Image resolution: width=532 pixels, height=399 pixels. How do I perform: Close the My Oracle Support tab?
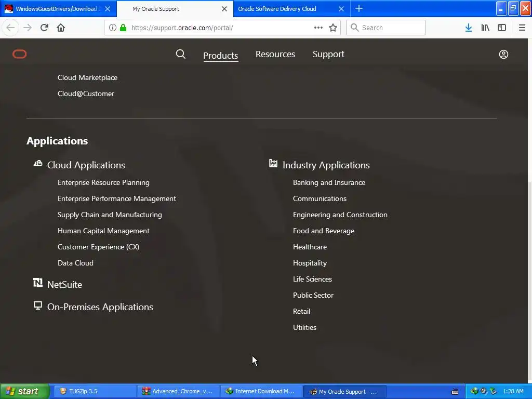[x=224, y=9]
